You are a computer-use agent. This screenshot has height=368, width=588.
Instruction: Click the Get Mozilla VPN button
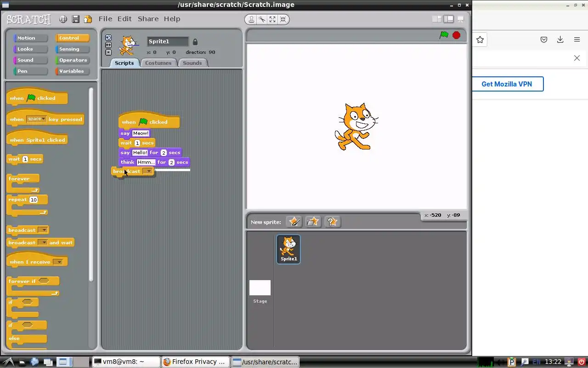point(507,84)
